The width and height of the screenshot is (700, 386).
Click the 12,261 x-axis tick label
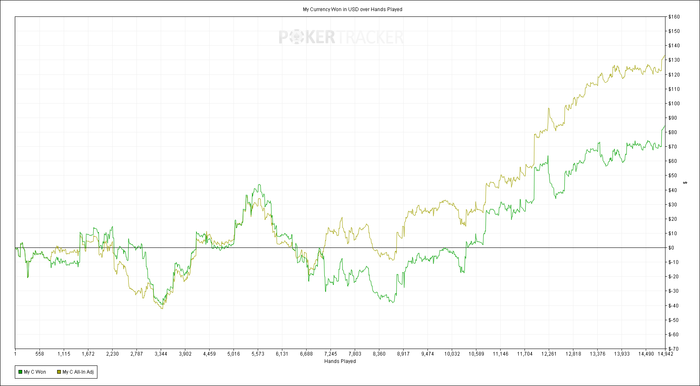click(x=549, y=354)
